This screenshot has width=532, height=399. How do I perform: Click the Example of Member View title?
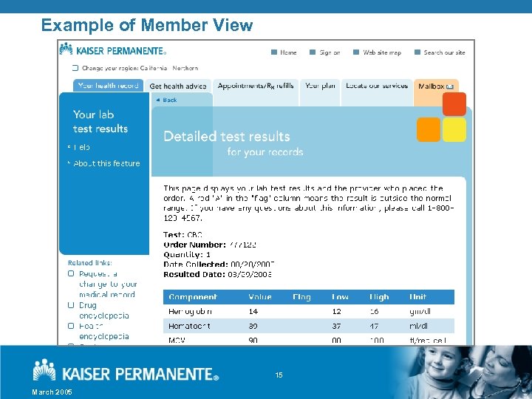[x=147, y=25]
